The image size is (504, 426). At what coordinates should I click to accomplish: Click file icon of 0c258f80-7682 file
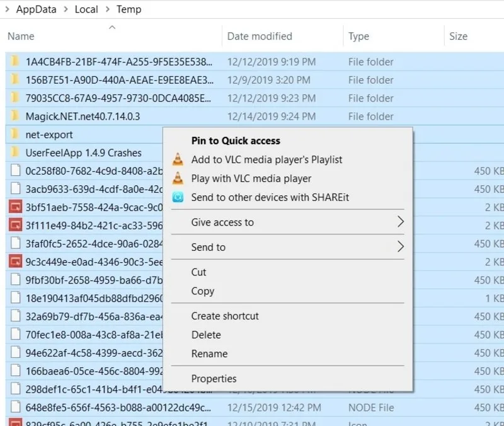(x=15, y=170)
